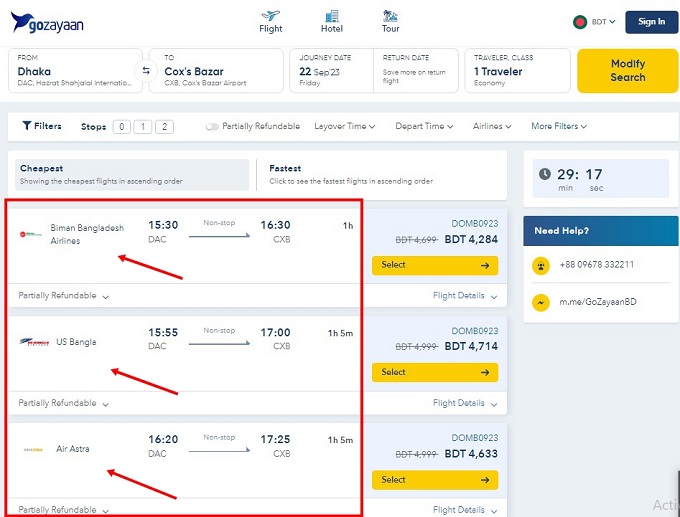Screen dimensions: 680x517
Task: Click the Bangladesh flag icon
Action: coord(580,22)
